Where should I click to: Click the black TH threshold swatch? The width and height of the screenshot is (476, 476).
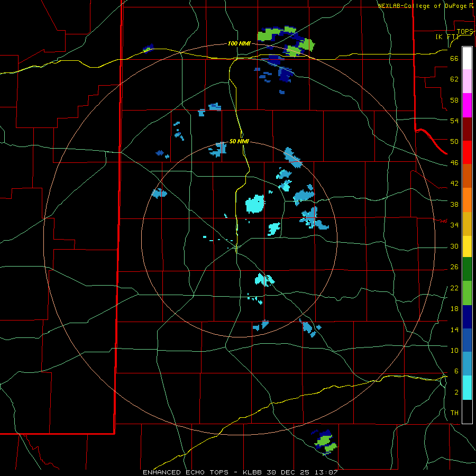point(467,411)
